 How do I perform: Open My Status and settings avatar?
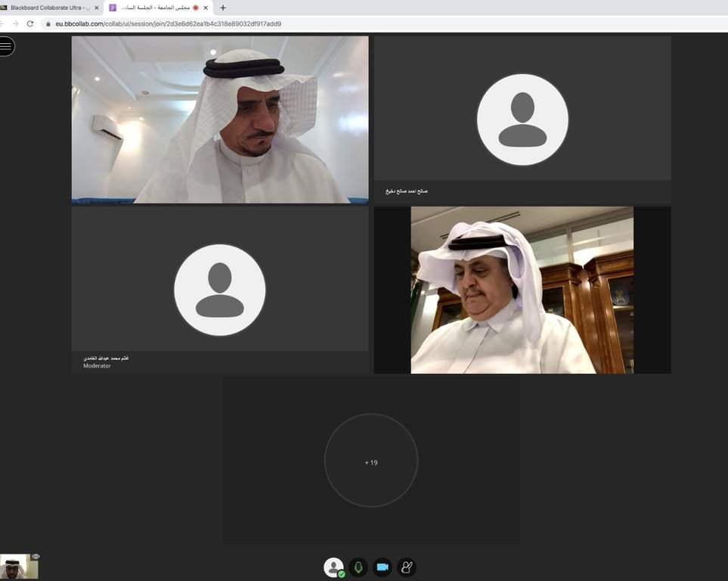(333, 567)
